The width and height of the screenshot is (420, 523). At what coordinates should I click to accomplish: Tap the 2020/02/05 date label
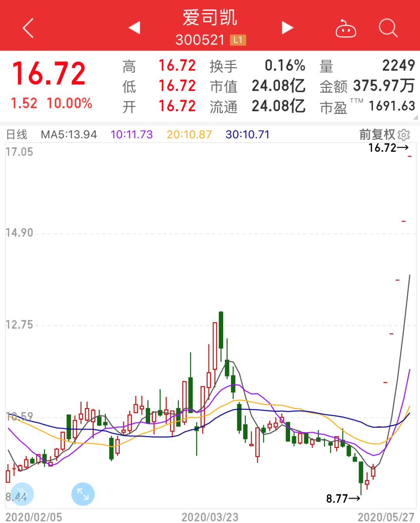click(34, 517)
